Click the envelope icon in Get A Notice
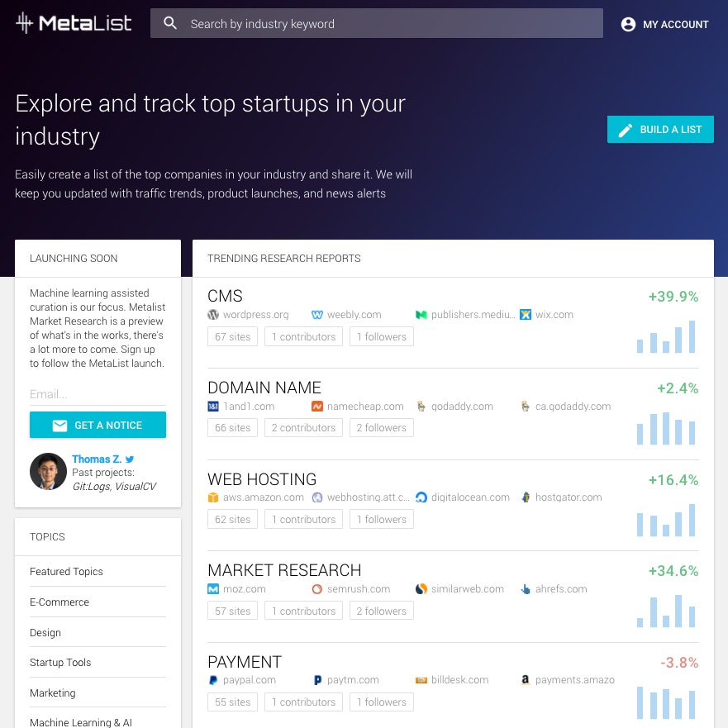Screen dimensions: 728x728 click(x=59, y=426)
